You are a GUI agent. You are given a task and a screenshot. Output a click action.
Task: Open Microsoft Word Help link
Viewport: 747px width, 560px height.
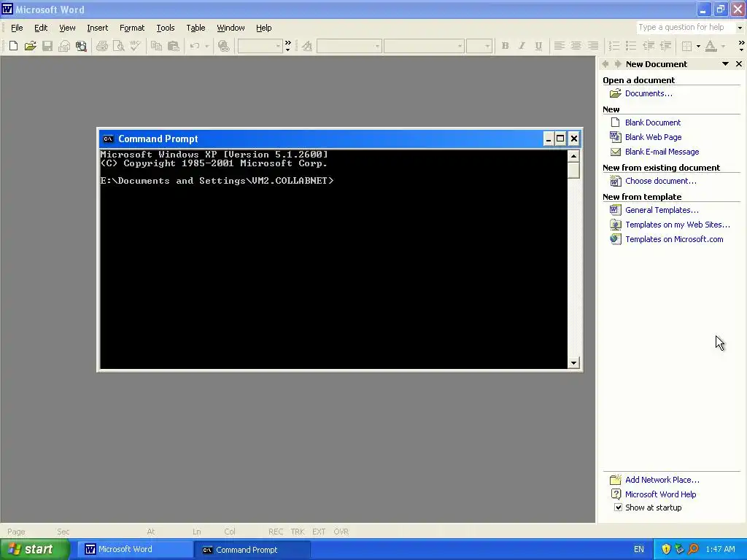coord(660,494)
